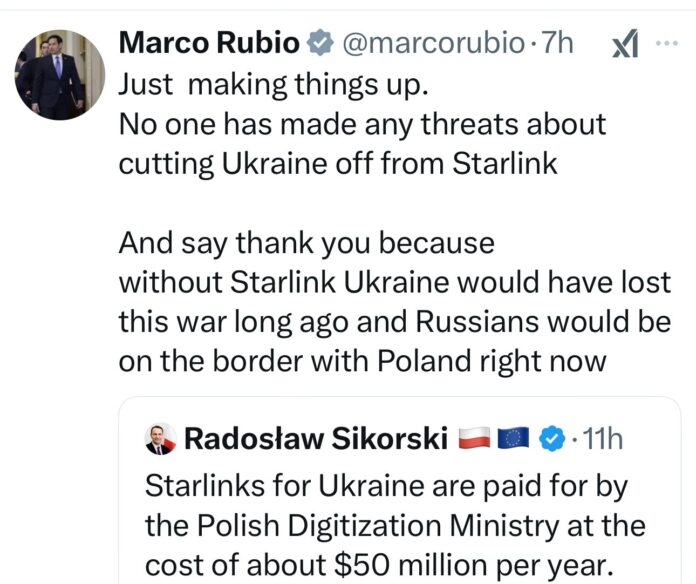Click the 7h post timestamp
Image resolution: width=696 pixels, height=584 pixels.
point(558,43)
